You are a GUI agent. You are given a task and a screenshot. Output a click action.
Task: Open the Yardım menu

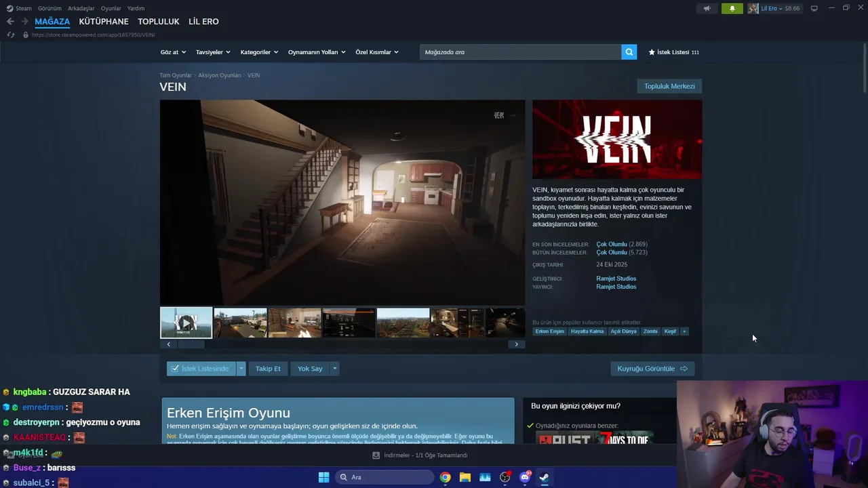(136, 8)
